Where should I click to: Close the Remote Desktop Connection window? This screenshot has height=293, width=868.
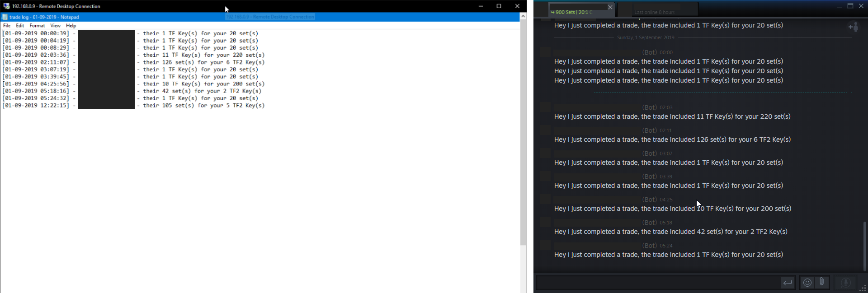pos(517,6)
